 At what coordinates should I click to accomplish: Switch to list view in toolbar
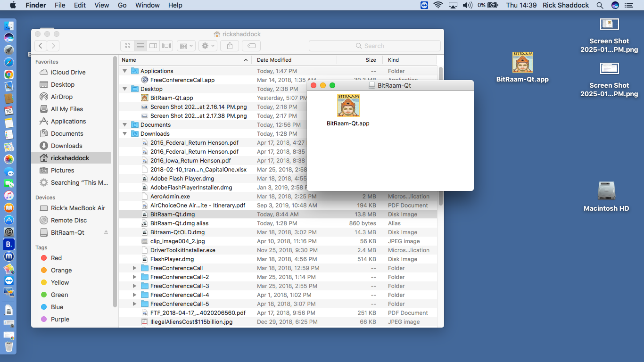pos(140,46)
